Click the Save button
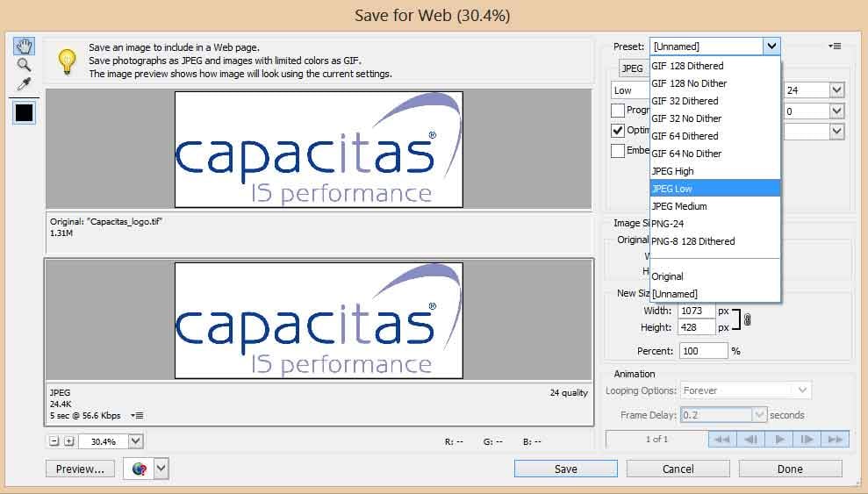This screenshot has width=868, height=494. click(x=566, y=469)
